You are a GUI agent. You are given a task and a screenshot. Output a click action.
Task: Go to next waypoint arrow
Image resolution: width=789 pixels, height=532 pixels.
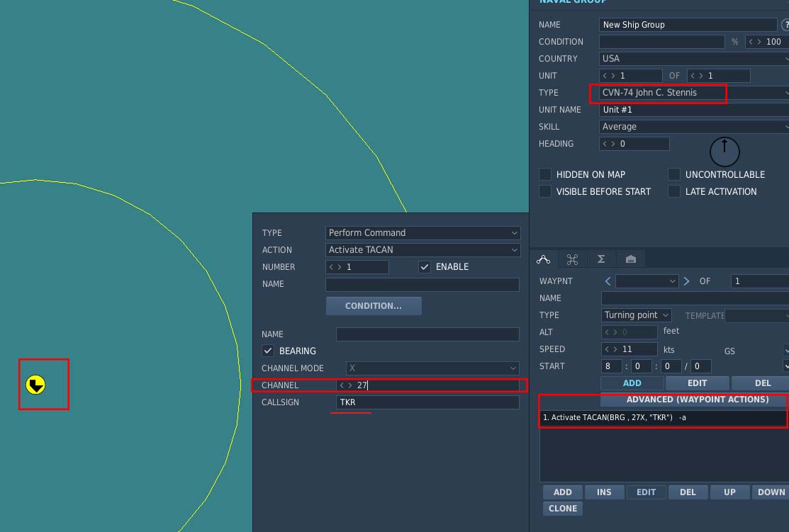click(686, 281)
